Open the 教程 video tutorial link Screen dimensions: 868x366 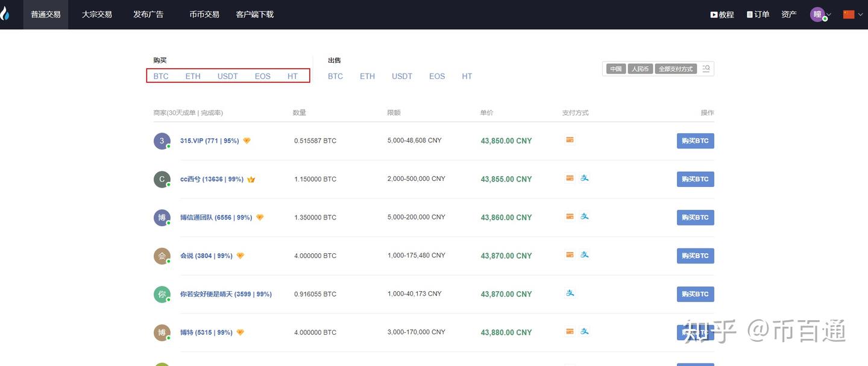[x=722, y=14]
